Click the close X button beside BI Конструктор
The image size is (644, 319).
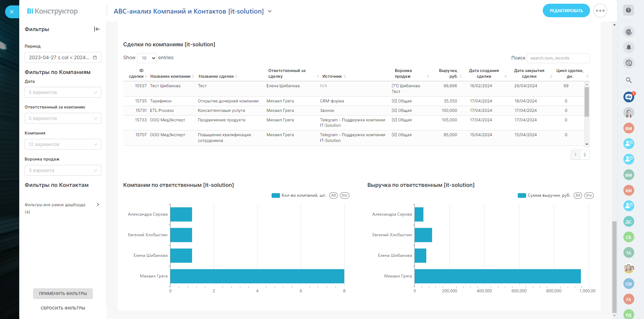point(12,12)
